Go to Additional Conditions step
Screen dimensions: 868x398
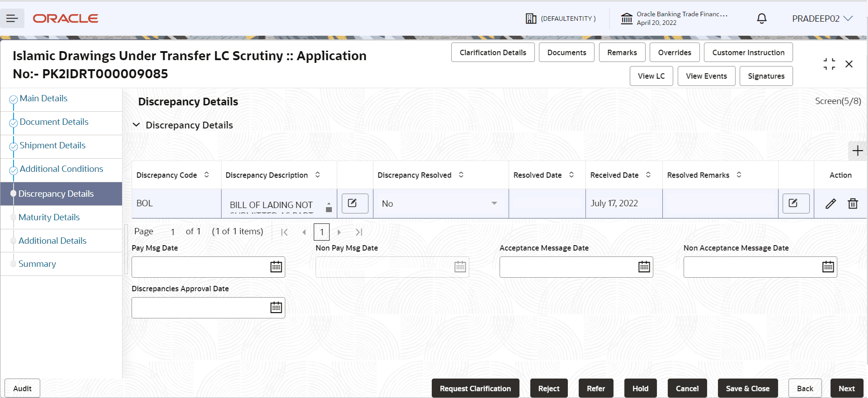point(61,169)
